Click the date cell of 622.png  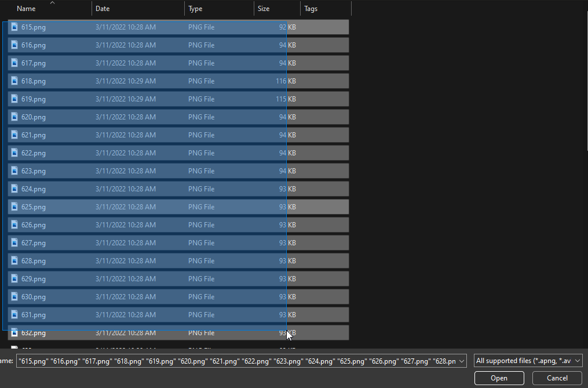pyautogui.click(x=126, y=153)
